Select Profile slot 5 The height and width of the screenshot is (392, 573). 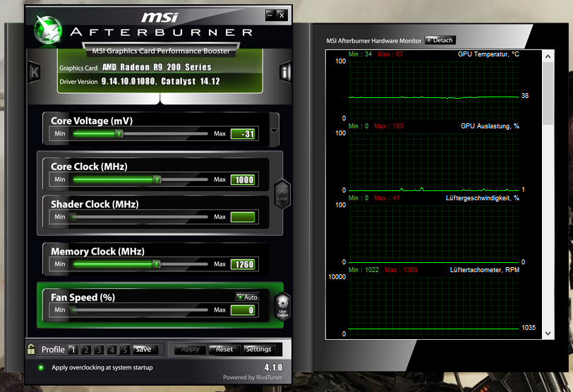click(x=125, y=350)
